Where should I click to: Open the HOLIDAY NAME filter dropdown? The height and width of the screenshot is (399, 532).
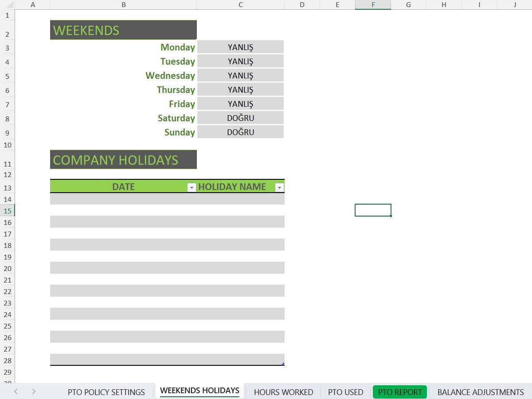coord(279,187)
